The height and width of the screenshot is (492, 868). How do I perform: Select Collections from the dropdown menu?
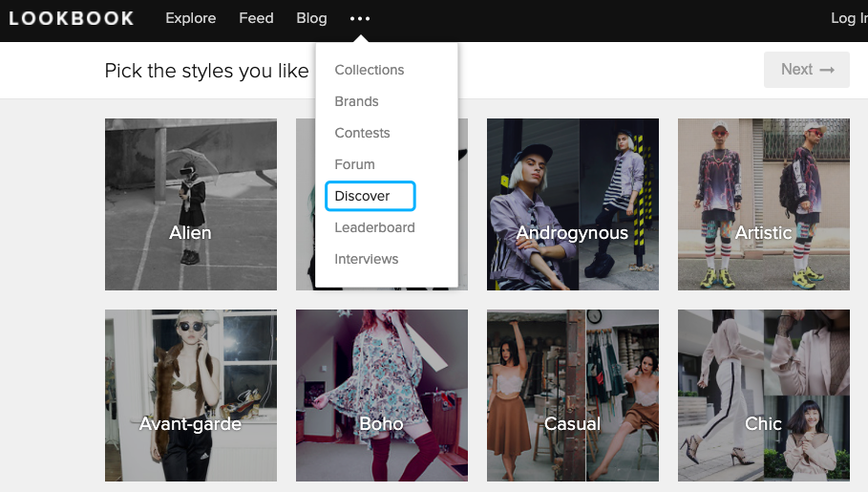click(x=370, y=70)
